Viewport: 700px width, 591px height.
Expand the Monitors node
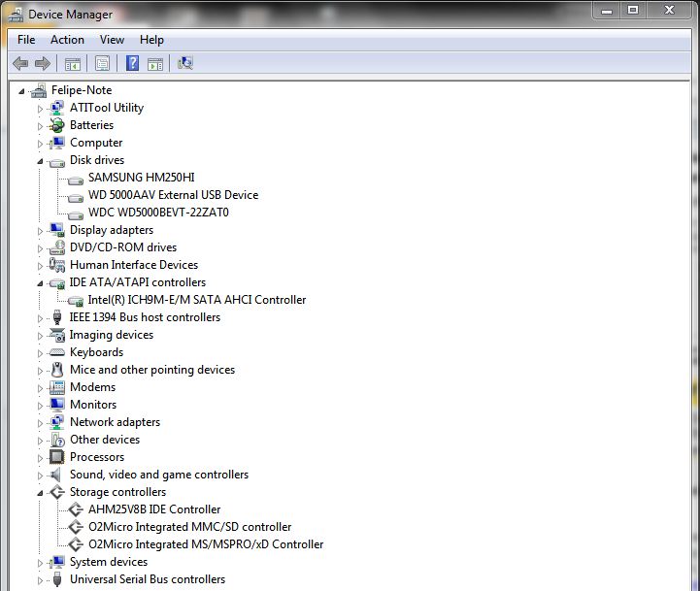[x=40, y=406]
